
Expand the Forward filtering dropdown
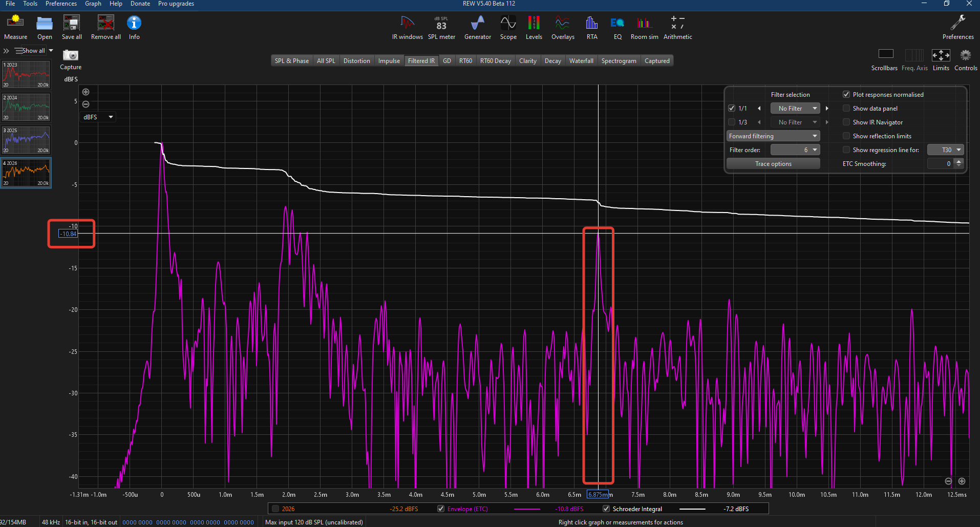click(x=773, y=136)
